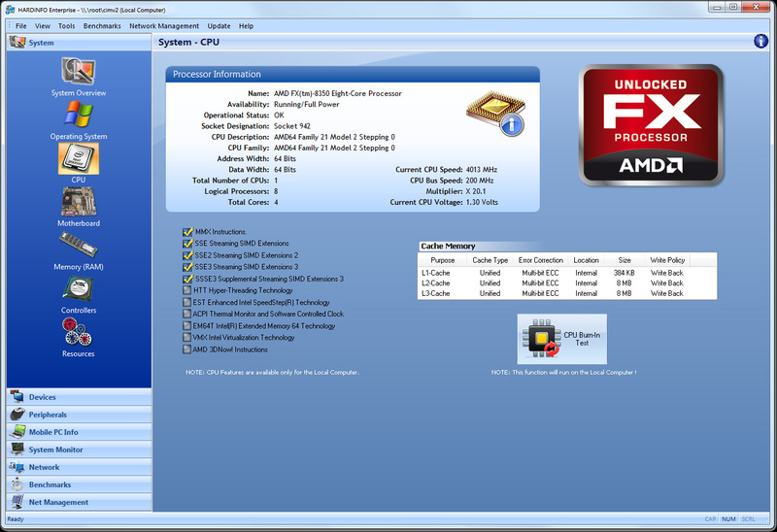Screen dimensions: 777x532
Task: Toggle SSE2 Streaming SIMD Extensions 2 checkbox
Action: [x=187, y=255]
